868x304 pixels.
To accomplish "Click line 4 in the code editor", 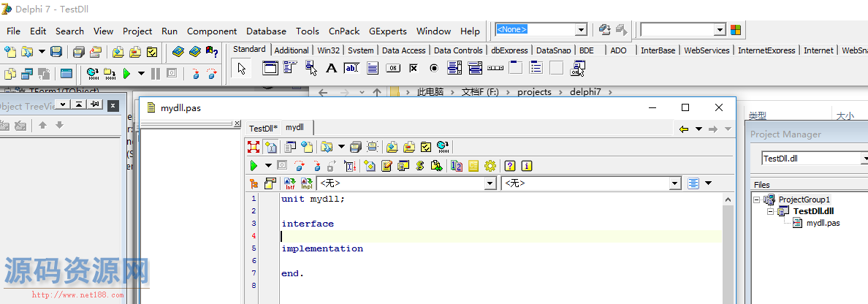I will [x=501, y=237].
